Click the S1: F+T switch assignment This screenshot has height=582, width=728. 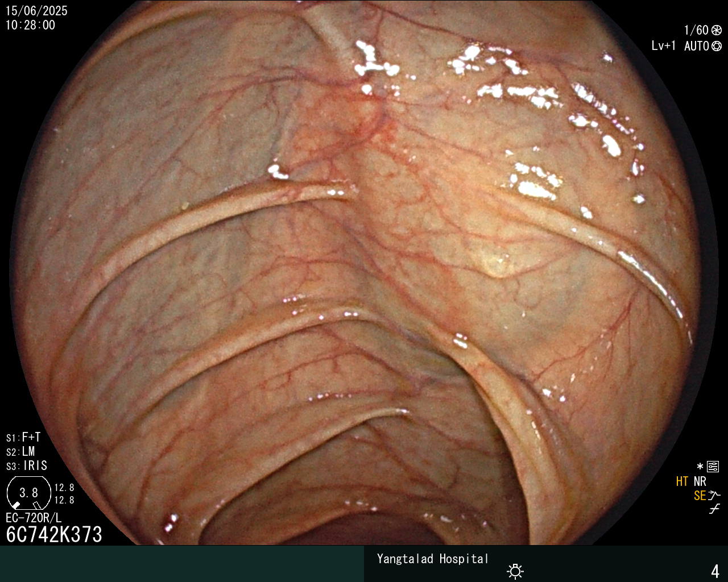coord(23,437)
